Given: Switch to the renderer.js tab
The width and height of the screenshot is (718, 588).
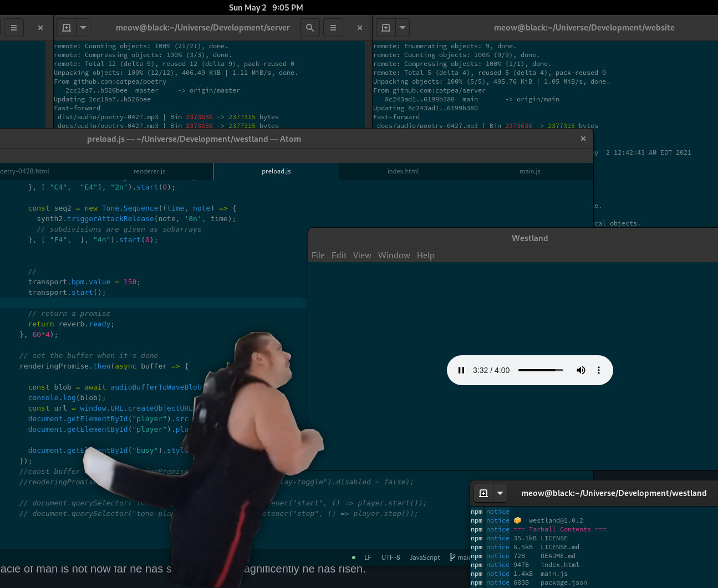Looking at the screenshot, I should coord(149,171).
